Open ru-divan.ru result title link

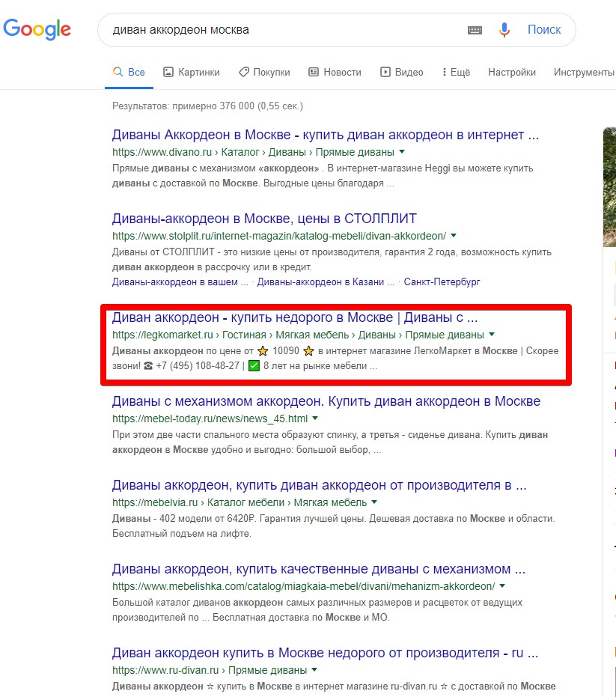click(x=325, y=653)
